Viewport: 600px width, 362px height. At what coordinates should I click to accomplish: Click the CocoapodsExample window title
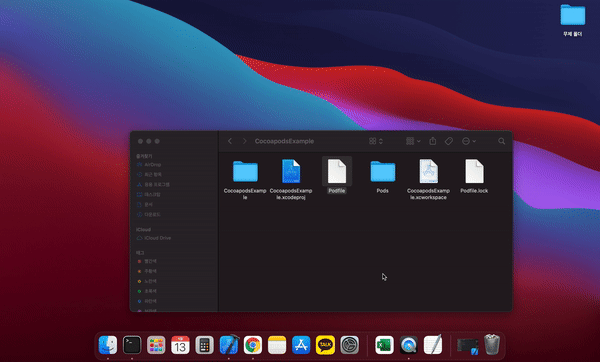284,141
